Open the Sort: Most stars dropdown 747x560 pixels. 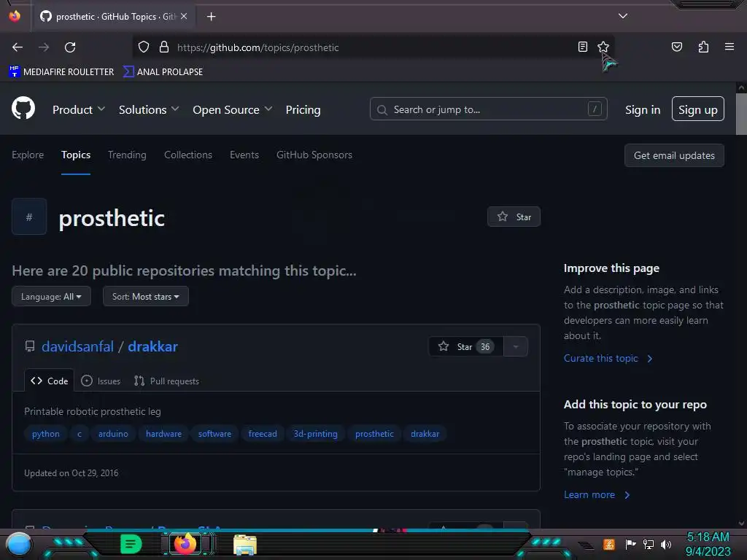tap(146, 297)
